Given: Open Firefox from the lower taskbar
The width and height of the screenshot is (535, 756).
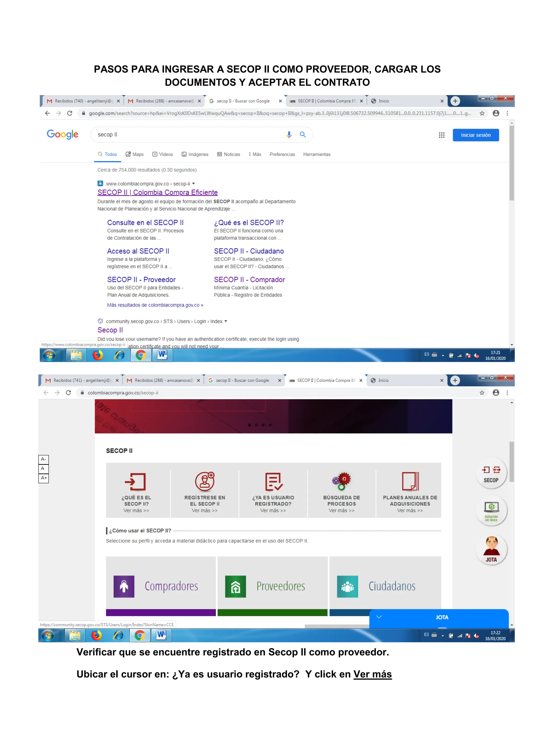Looking at the screenshot, I should tap(96, 635).
